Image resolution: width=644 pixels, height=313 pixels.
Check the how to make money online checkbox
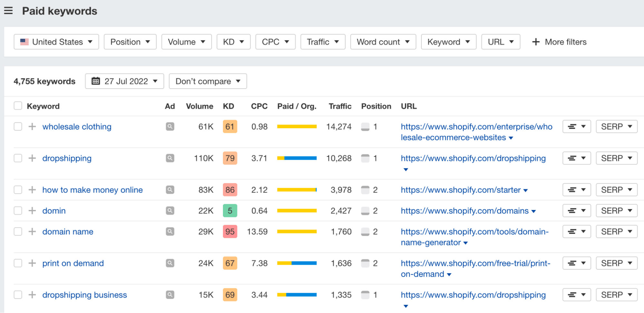pos(18,190)
